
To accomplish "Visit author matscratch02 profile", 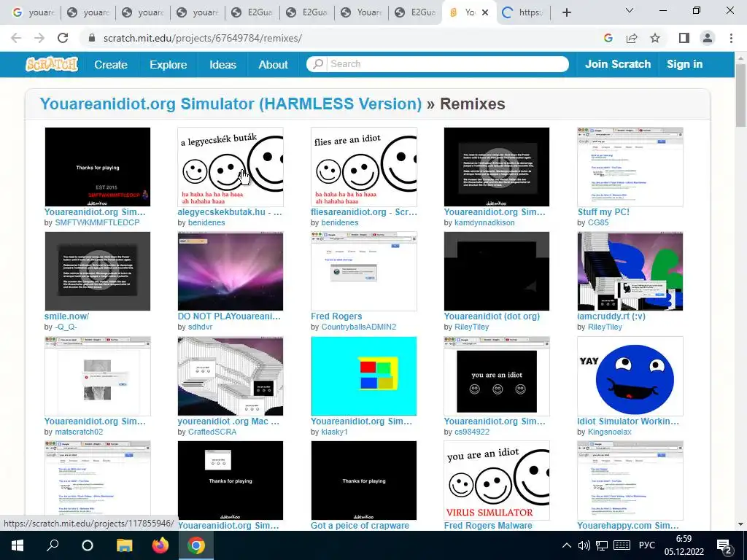I will click(x=79, y=432).
